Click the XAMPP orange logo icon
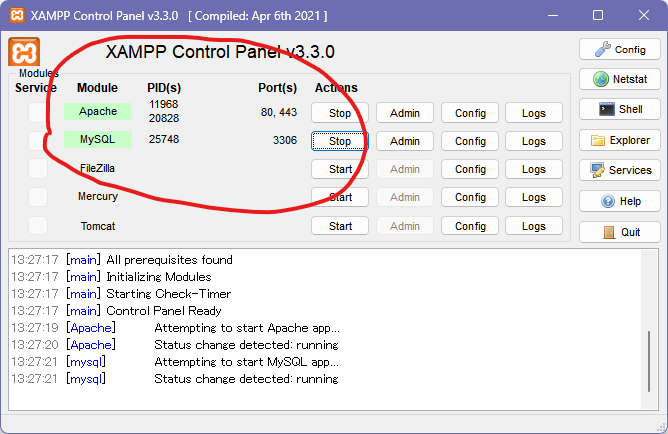 [x=24, y=53]
